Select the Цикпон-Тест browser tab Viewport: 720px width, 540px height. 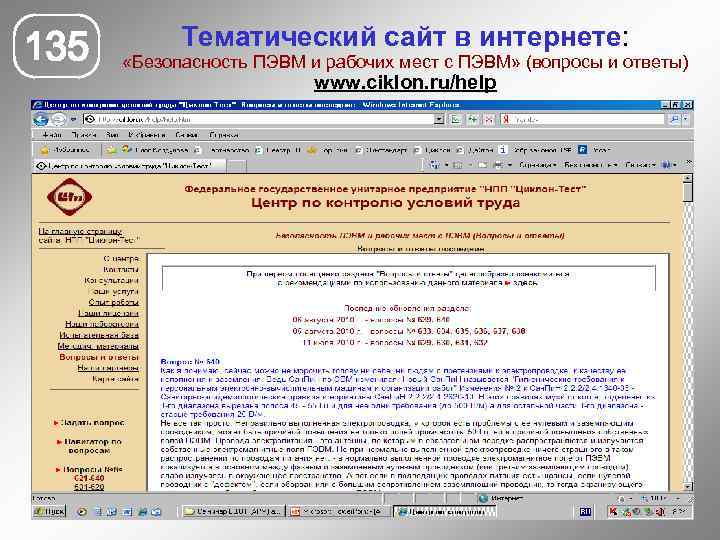tap(129, 166)
